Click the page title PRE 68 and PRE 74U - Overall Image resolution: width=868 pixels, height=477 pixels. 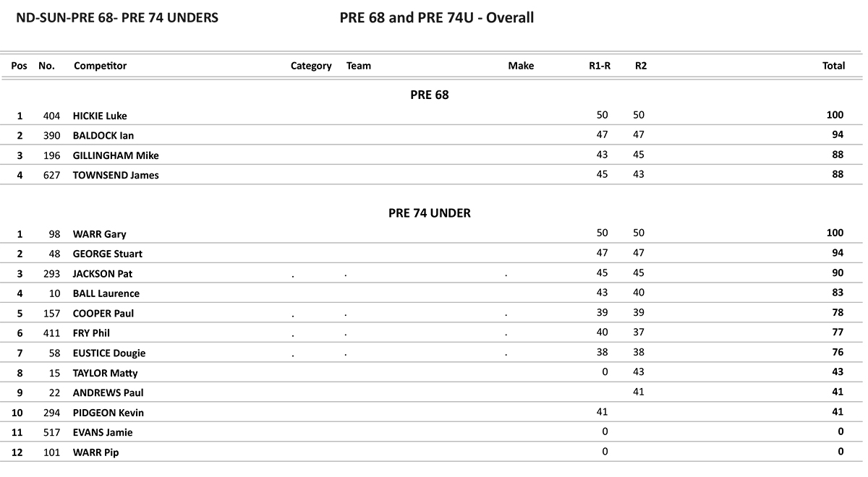437,17
